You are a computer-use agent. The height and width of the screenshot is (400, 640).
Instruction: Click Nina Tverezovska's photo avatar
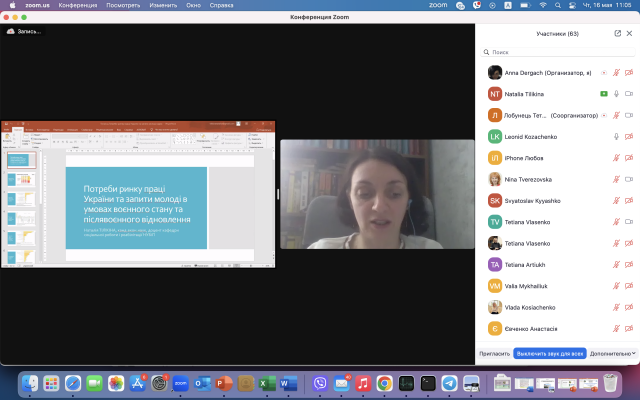click(495, 179)
